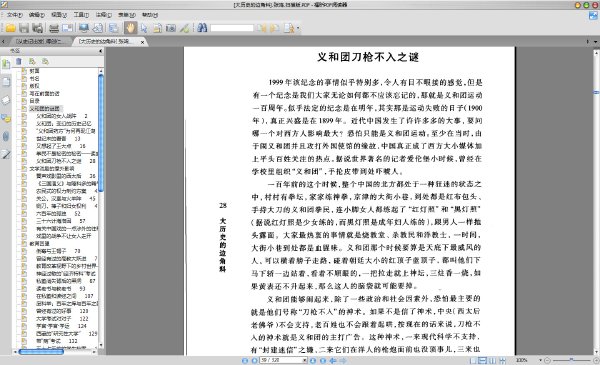Open the 工具 (Tools) menu
The image size is (600, 365).
pyautogui.click(x=81, y=15)
